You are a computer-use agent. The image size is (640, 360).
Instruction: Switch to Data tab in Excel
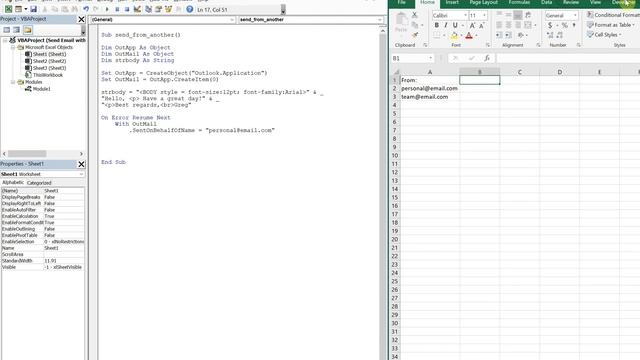pos(547,3)
